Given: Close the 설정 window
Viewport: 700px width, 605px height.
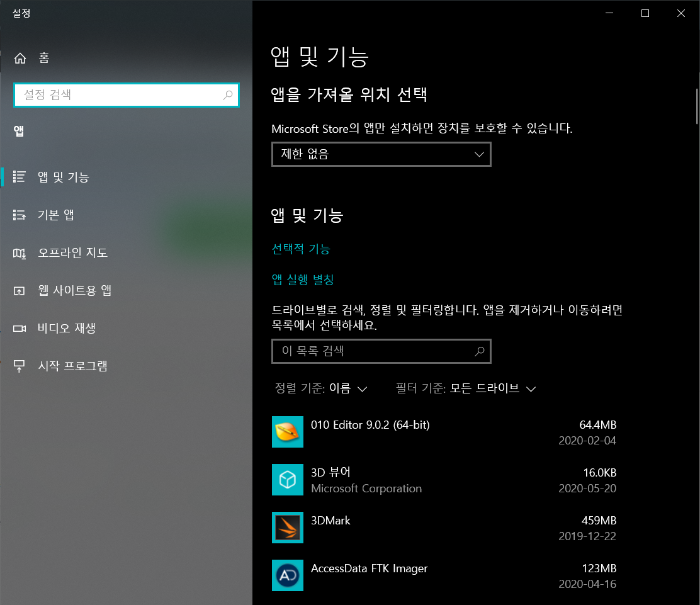Looking at the screenshot, I should click(681, 13).
